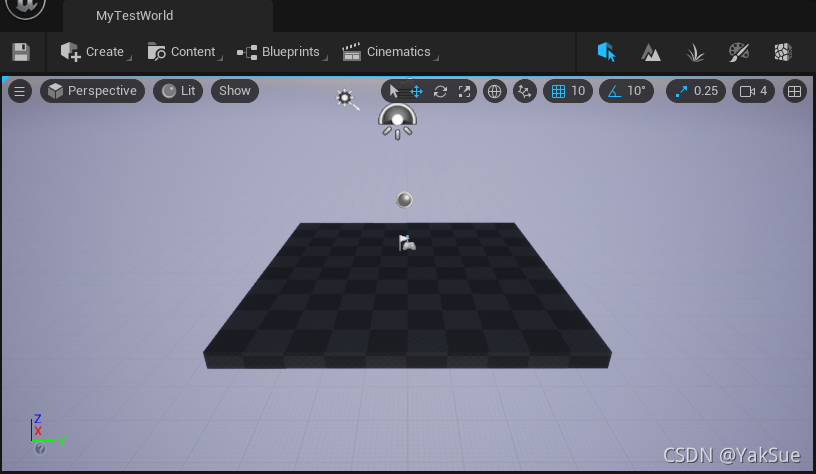Select the sky light dome actor icon
Viewport: 816px width, 474px height.
397,122
